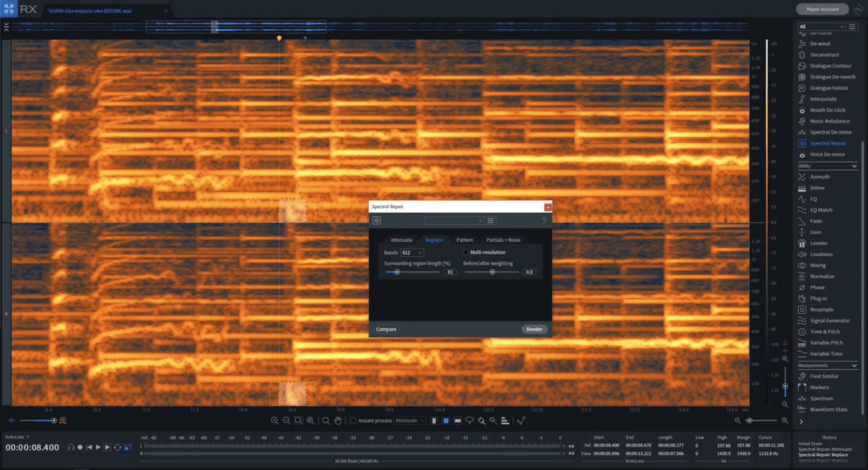Open Spectral Repair preset menu button
The height and width of the screenshot is (470, 868).
point(490,221)
